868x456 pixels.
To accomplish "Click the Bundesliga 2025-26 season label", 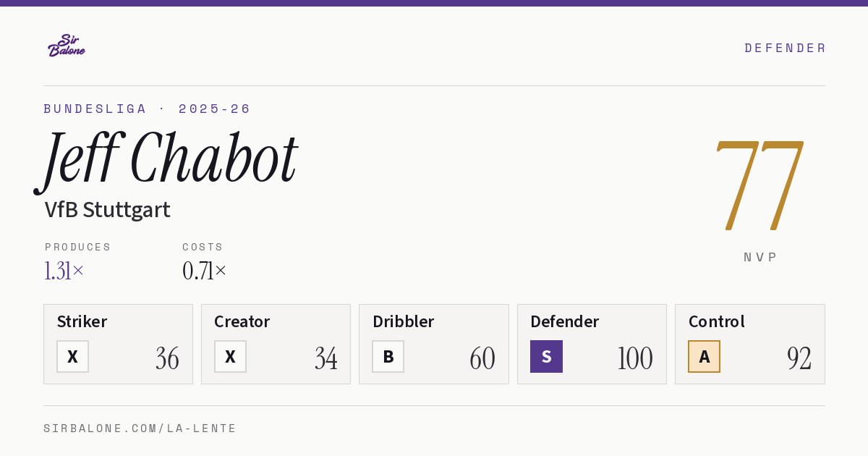I will (x=147, y=109).
